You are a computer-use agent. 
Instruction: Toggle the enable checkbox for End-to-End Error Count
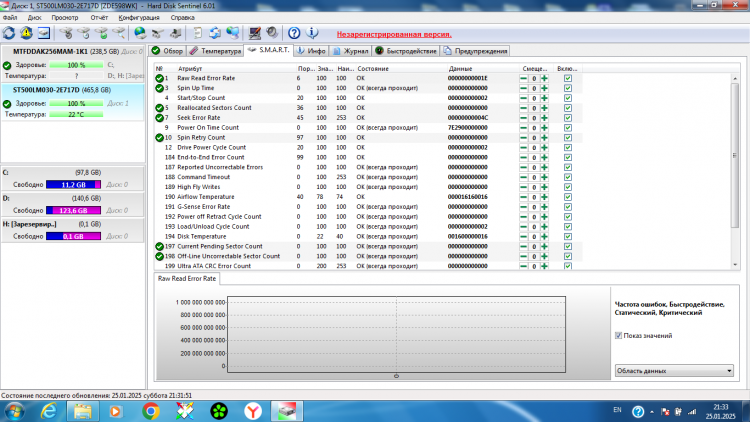(x=568, y=157)
